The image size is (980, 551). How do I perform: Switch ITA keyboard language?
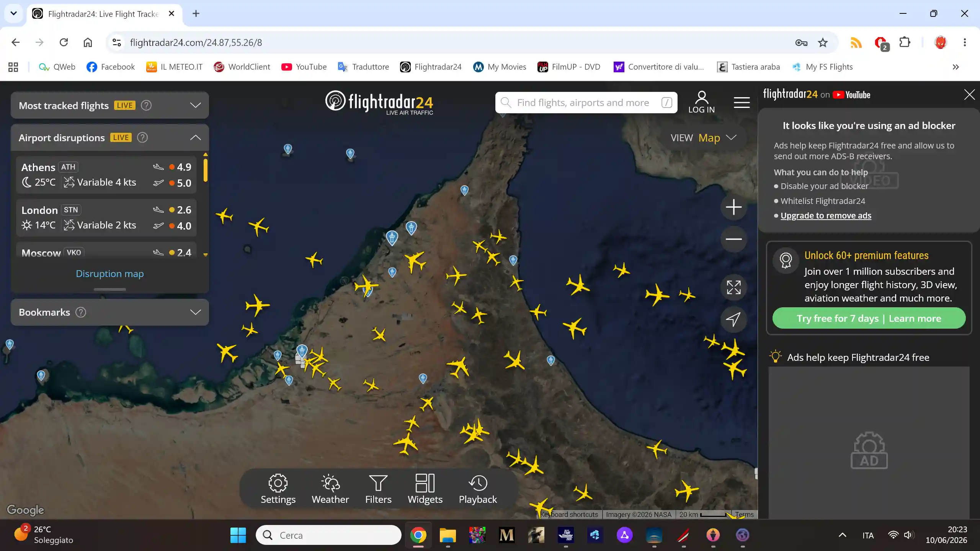click(x=868, y=535)
